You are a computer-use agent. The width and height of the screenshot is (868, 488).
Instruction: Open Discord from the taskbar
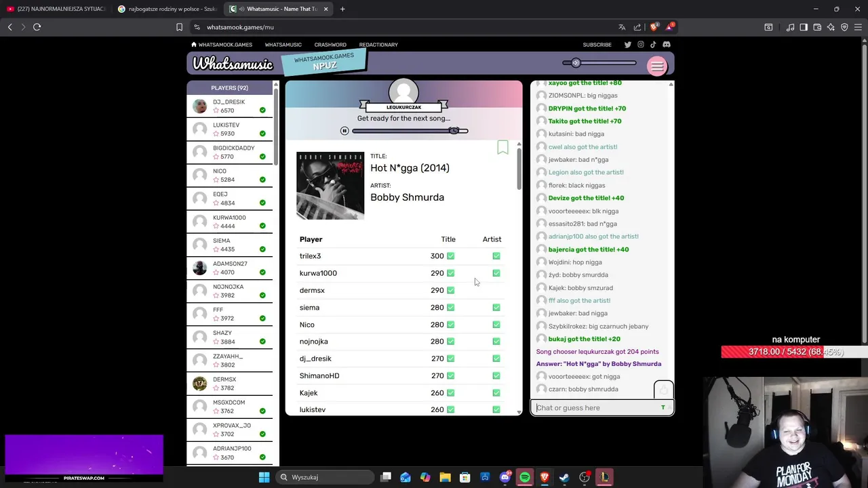tap(505, 477)
